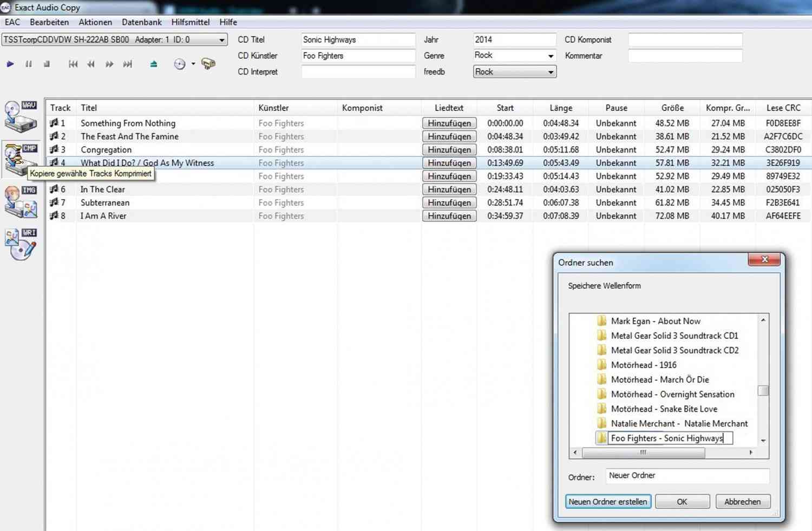Click the Stop playback icon
Image resolution: width=812 pixels, height=531 pixels.
(47, 64)
